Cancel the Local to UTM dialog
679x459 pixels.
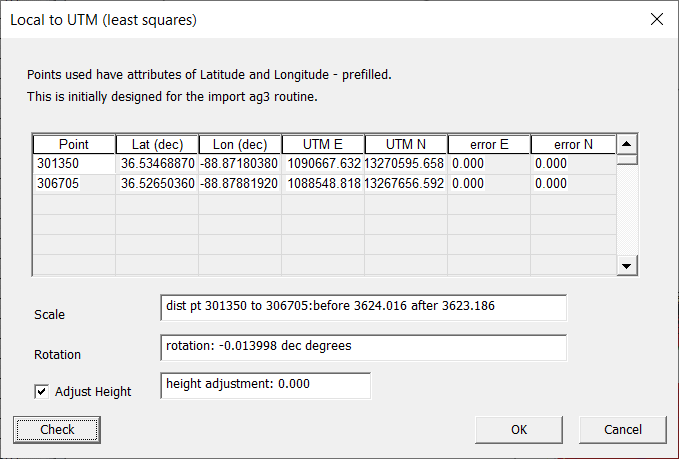point(623,430)
